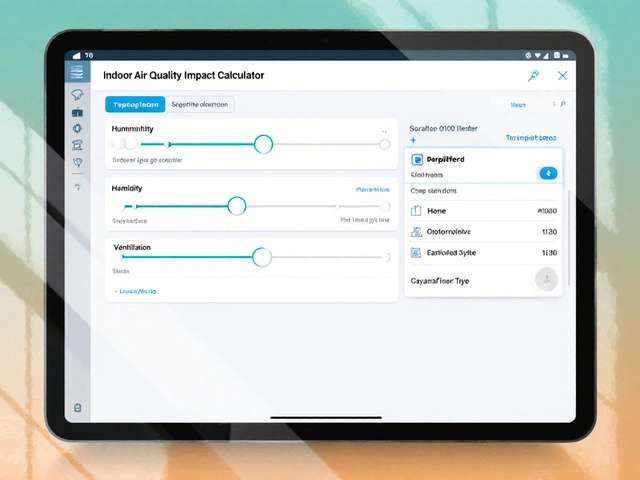Click the gear-shaped sidebar icon
The width and height of the screenshot is (640, 480).
pos(77,128)
